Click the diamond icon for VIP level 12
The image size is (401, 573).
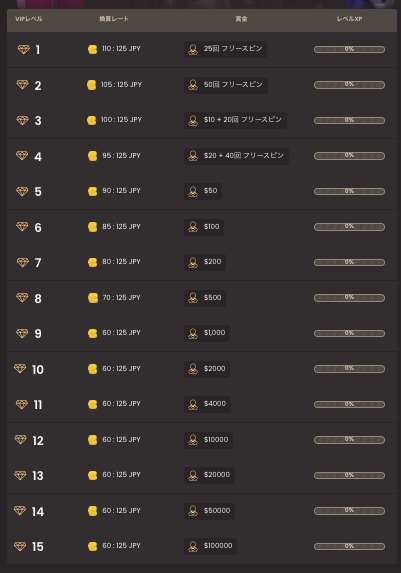(x=20, y=439)
